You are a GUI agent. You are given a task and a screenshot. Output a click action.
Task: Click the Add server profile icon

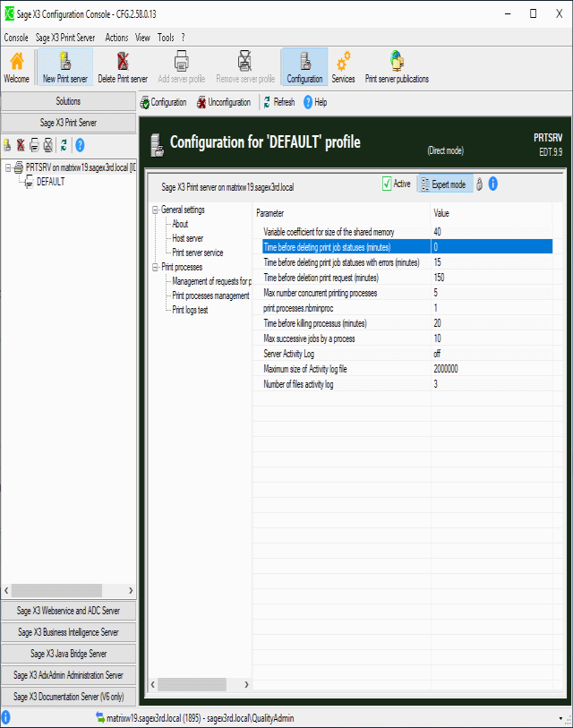pos(181,68)
